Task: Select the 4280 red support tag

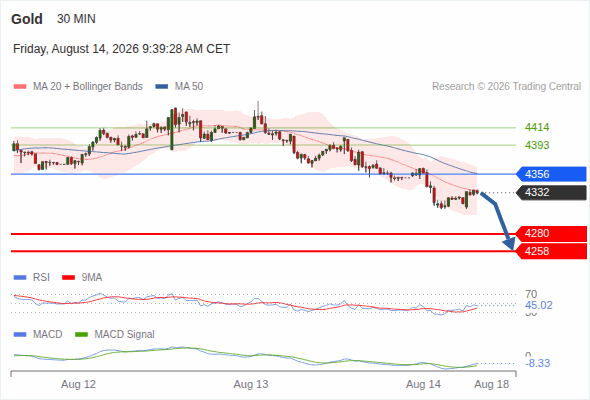Action: point(551,233)
